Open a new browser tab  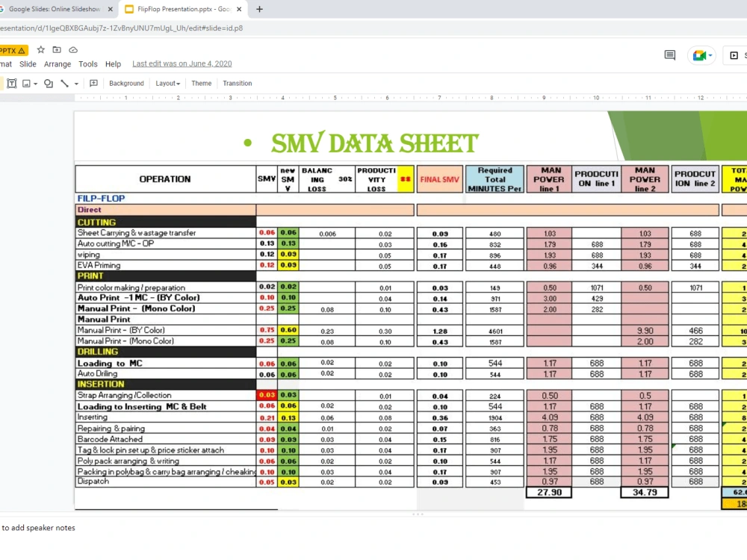pyautogui.click(x=260, y=9)
